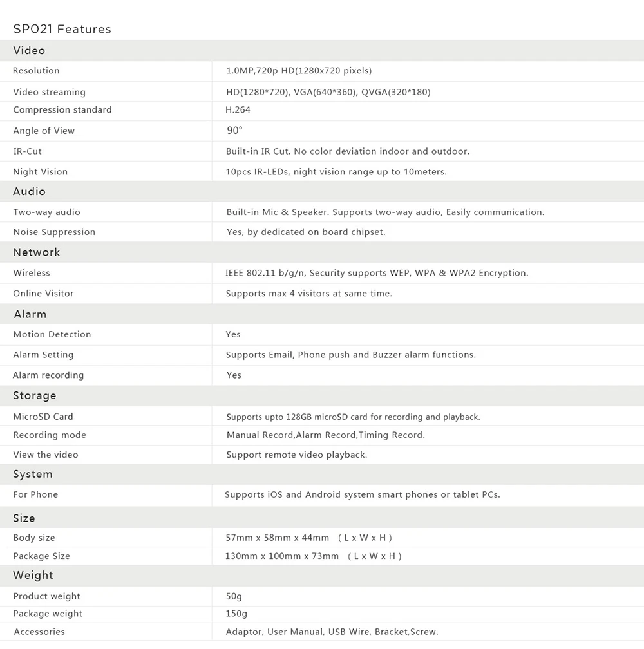Click the SP021 Features heading
This screenshot has width=644, height=649.
point(62,29)
